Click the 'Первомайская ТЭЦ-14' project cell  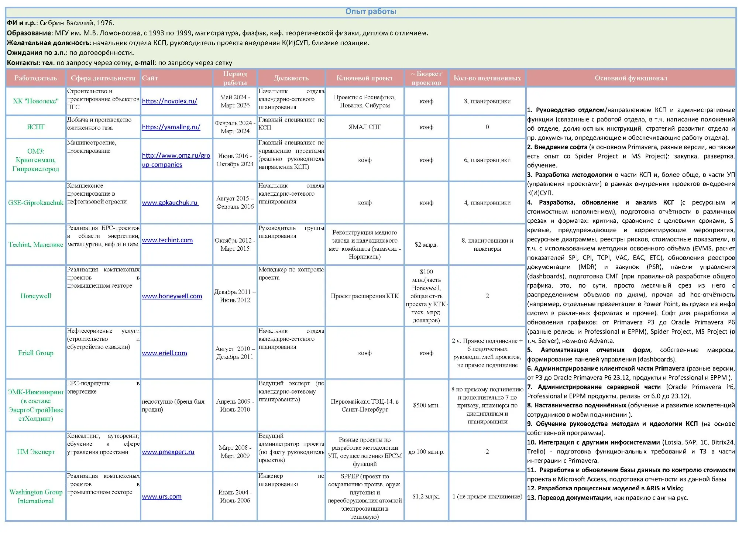(x=365, y=405)
